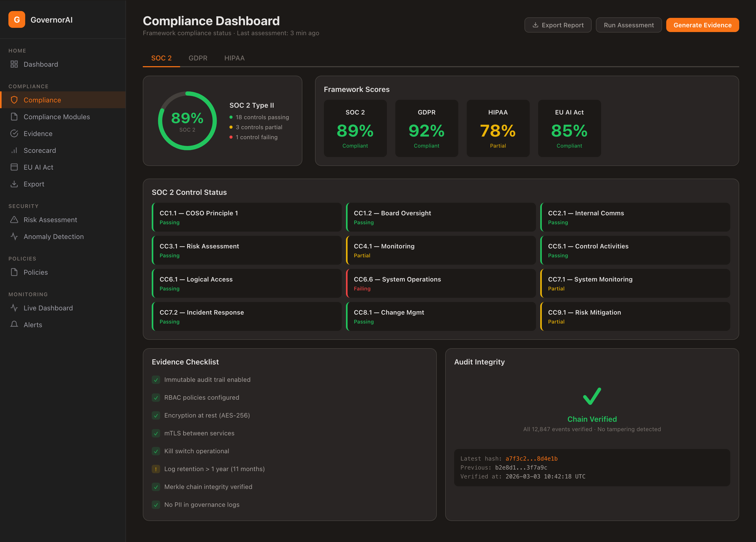Select the Export download icon in sidebar
The height and width of the screenshot is (542, 756).
[14, 184]
